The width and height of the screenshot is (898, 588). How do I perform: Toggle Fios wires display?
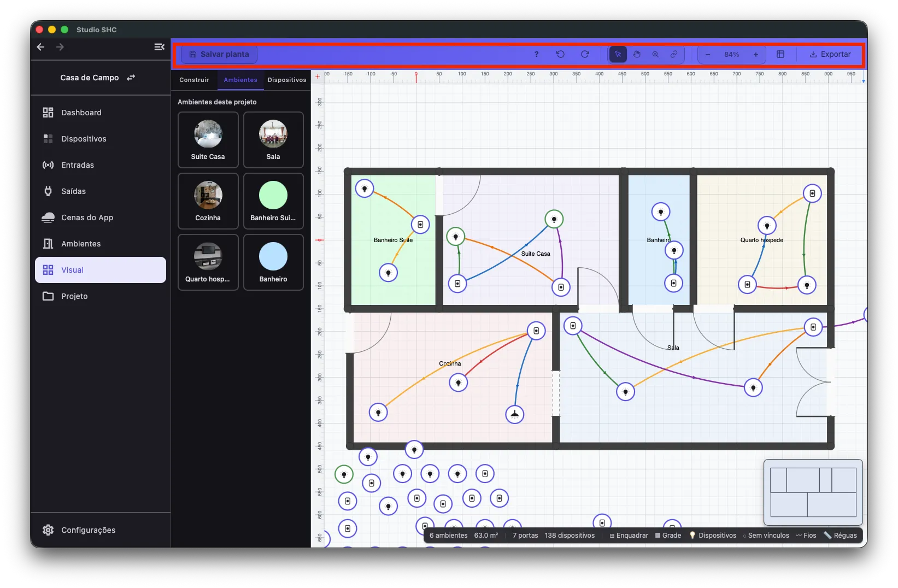coord(806,536)
